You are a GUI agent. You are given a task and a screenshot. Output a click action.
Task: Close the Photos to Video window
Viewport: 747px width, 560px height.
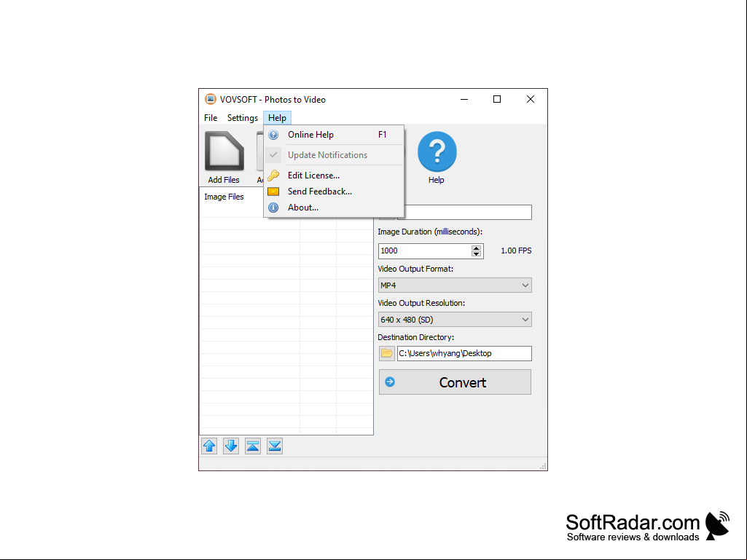531,99
